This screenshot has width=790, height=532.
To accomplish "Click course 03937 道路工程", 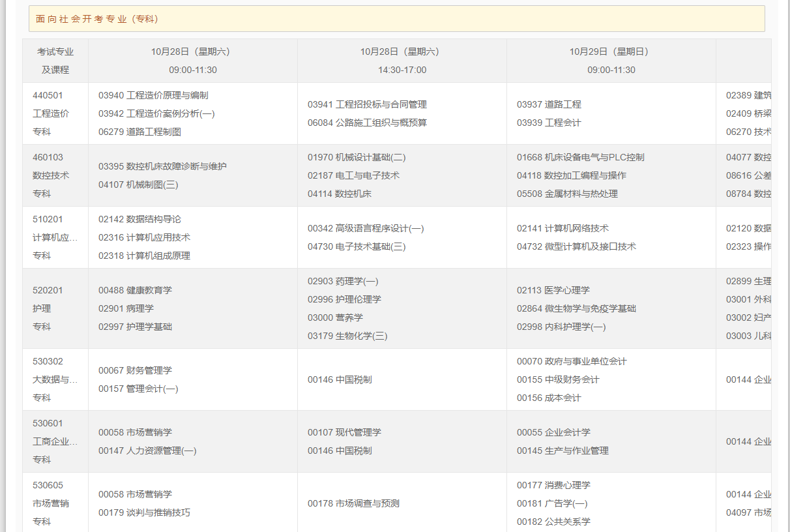I will (x=549, y=104).
